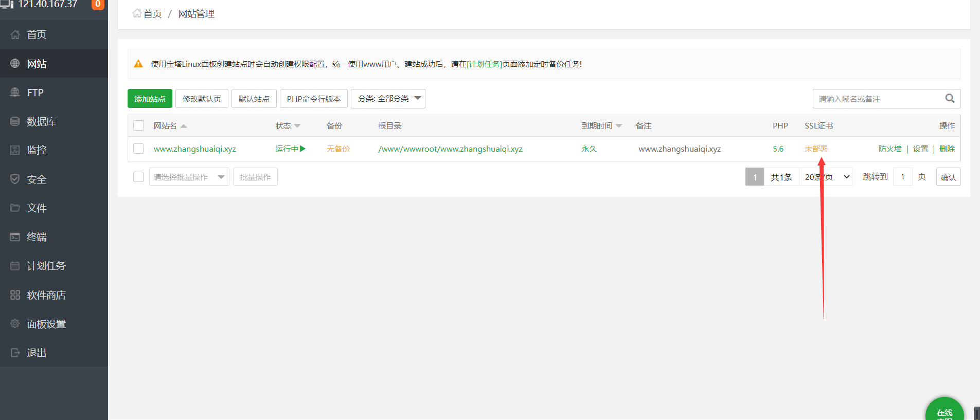Click the shield icon beside 安全
This screenshot has width=980, height=420.
click(x=15, y=179)
